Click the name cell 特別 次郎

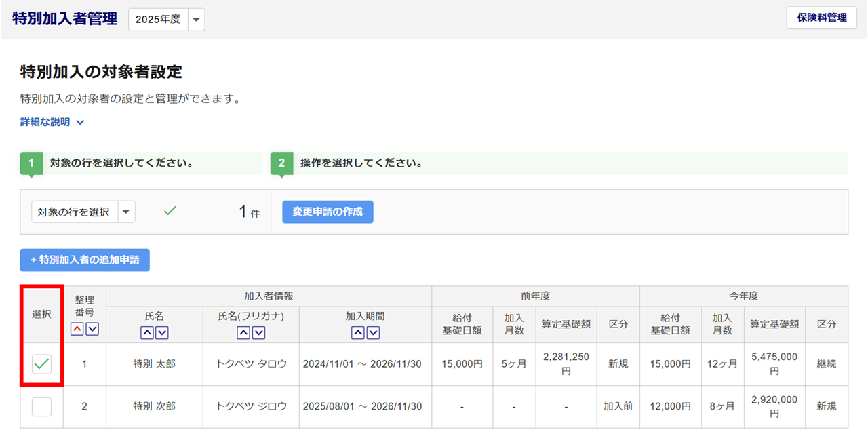pos(154,406)
